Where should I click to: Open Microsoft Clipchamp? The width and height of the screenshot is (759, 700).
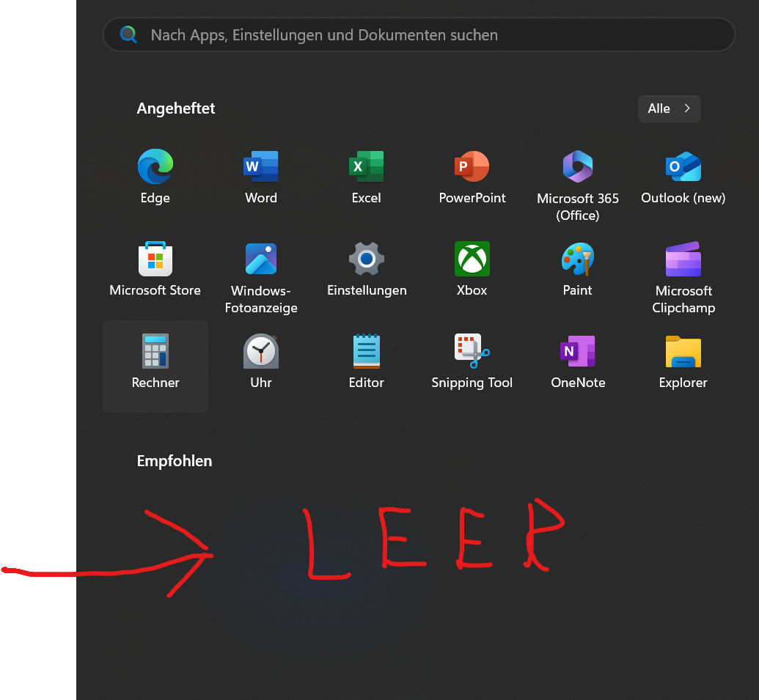coord(683,278)
